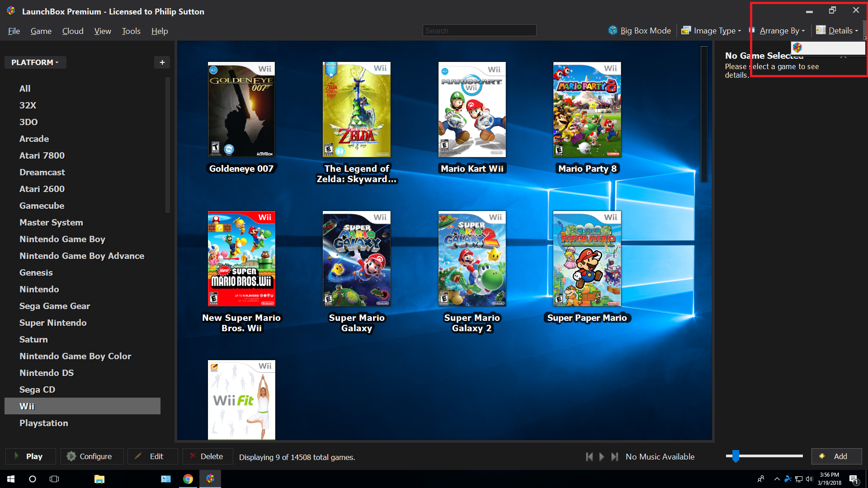Open the Cloud menu

73,31
